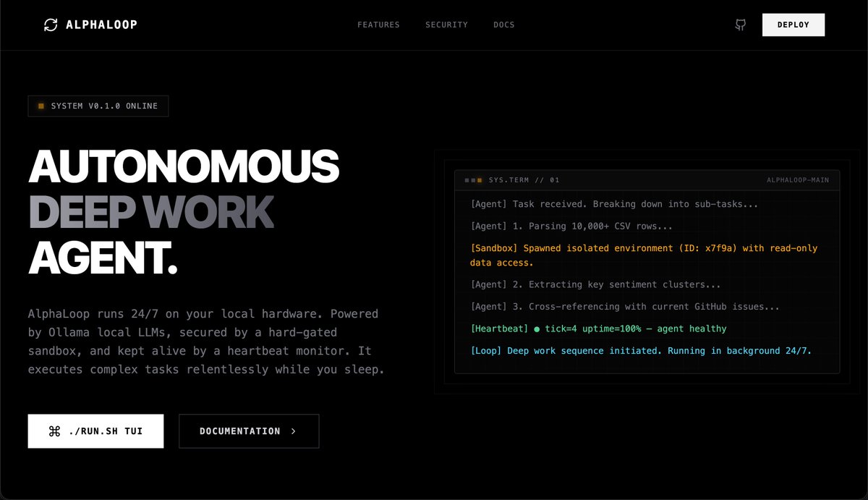The height and width of the screenshot is (500, 868).
Task: Click the green Heartbeat tick=4 line
Action: 598,329
